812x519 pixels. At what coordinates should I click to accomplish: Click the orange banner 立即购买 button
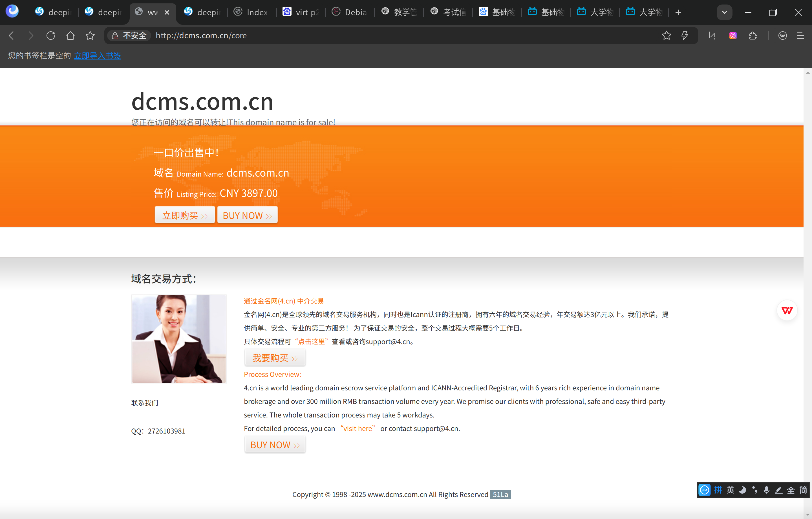click(185, 215)
